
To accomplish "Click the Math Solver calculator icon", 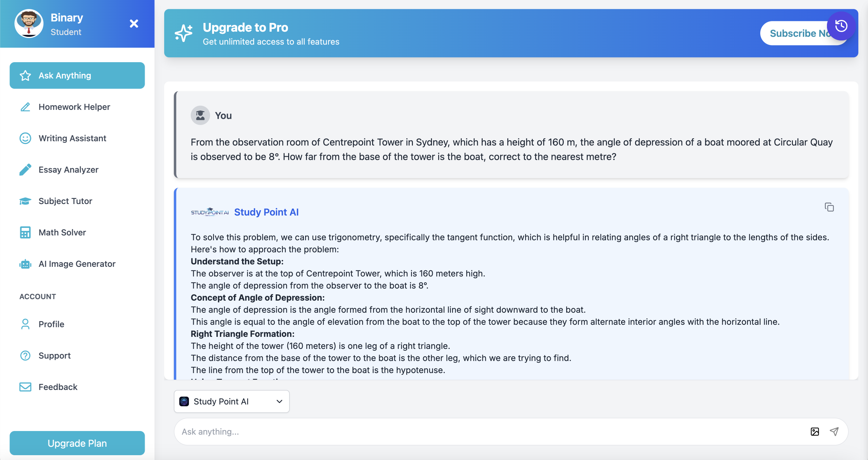I will click(x=25, y=232).
